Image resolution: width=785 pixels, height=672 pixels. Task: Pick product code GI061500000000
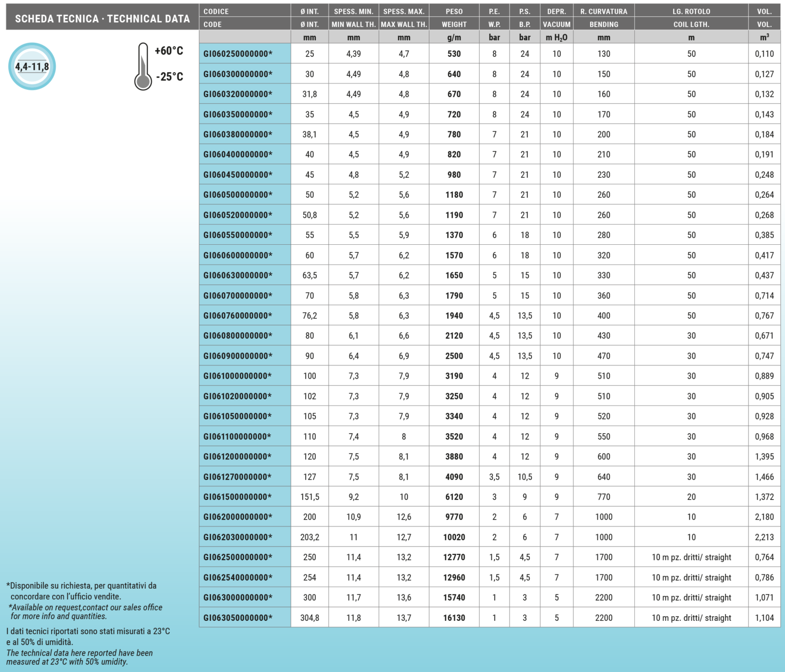pyautogui.click(x=238, y=497)
